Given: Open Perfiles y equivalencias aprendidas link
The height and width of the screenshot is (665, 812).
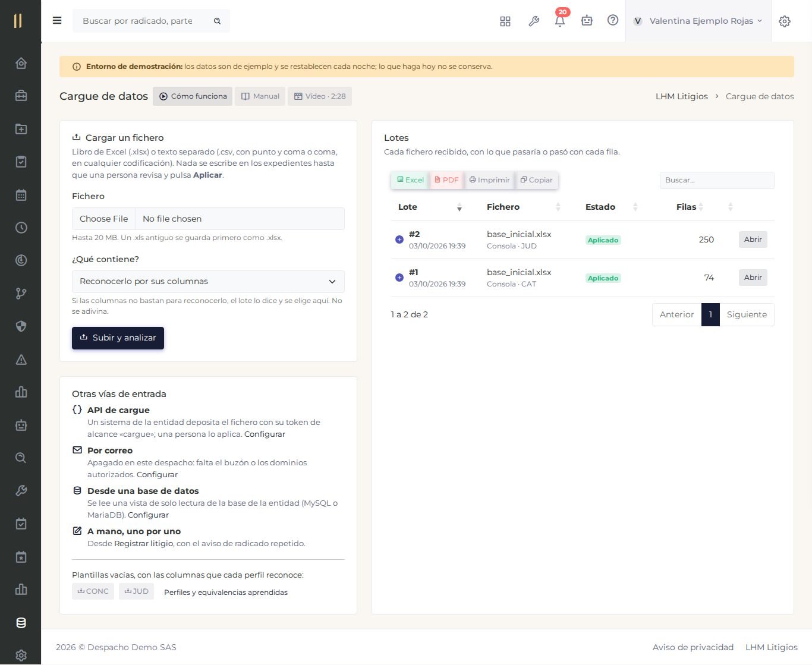Looking at the screenshot, I should tap(226, 592).
